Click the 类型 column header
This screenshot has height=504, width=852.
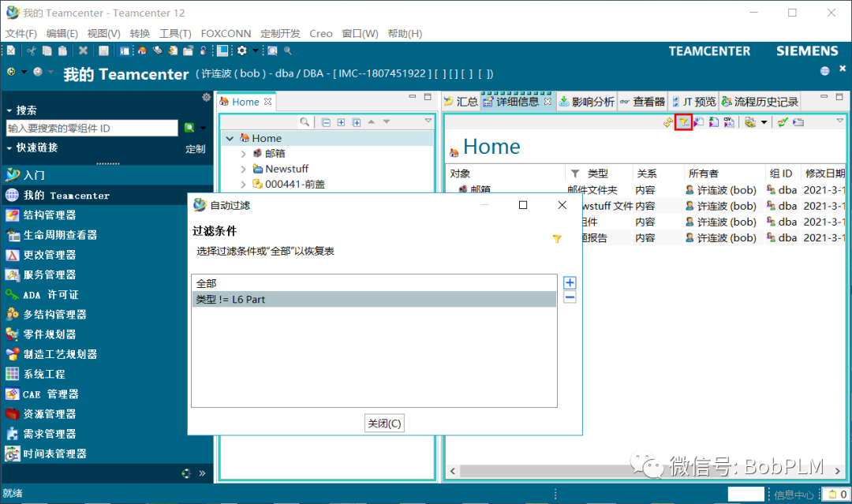[598, 174]
